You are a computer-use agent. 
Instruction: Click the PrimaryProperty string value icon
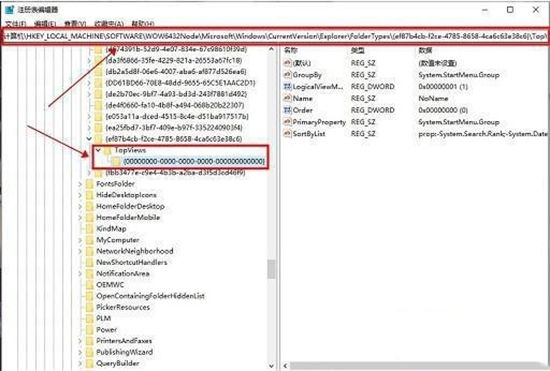point(287,122)
